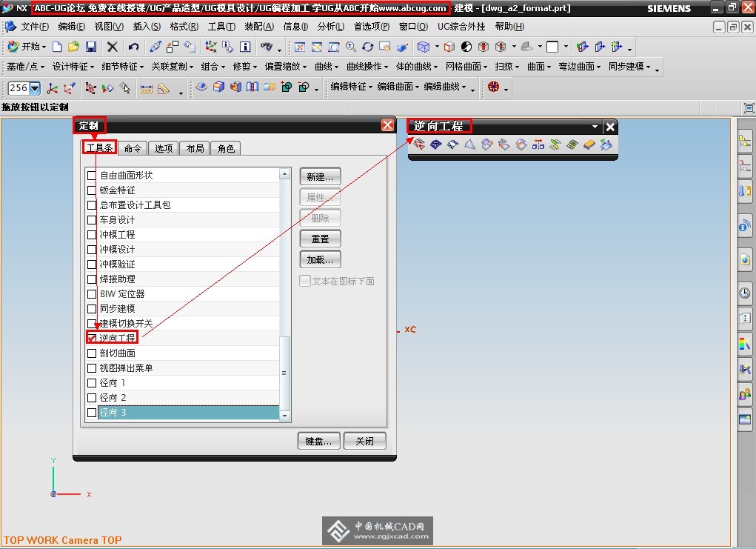The width and height of the screenshot is (756, 549).
Task: Click the triangle facet icon in 逆向工程 toolbar
Action: [x=469, y=144]
